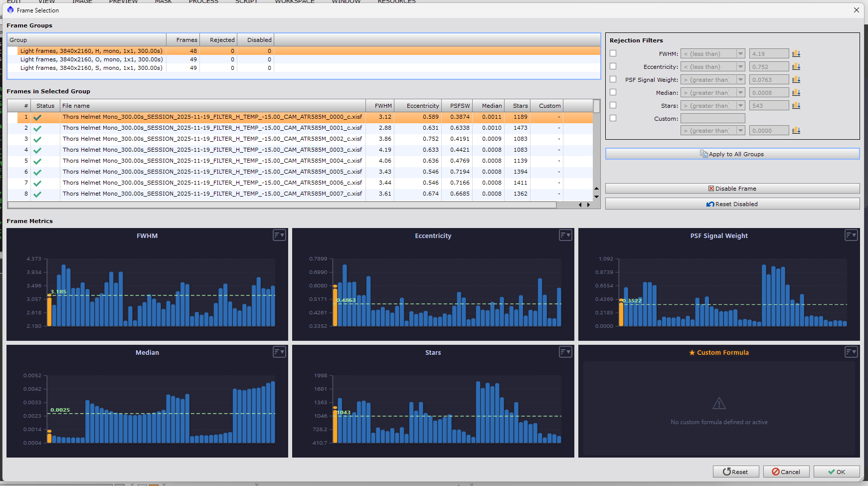The width and height of the screenshot is (868, 486).
Task: Click the horizontal scrollbar under frames table
Action: tap(282, 205)
